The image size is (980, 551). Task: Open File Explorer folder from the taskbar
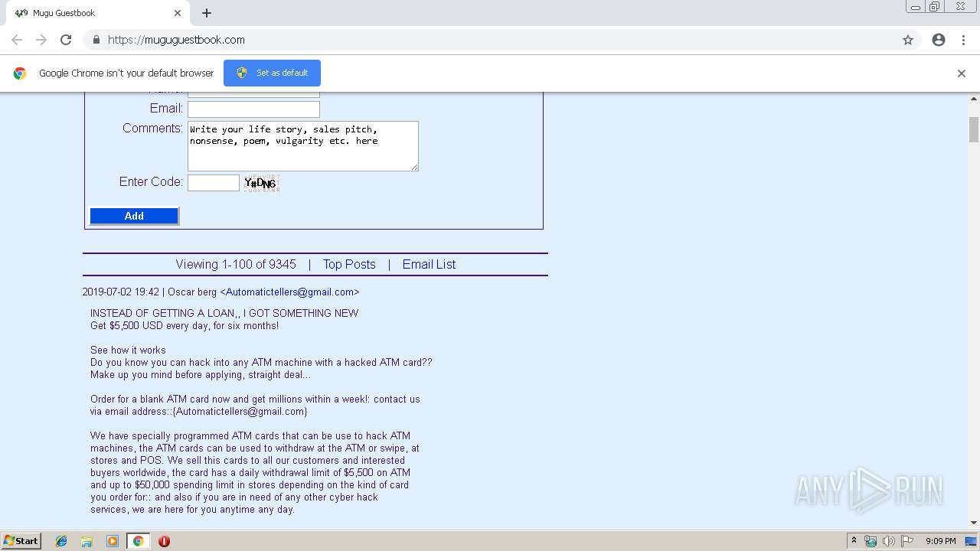tap(87, 541)
